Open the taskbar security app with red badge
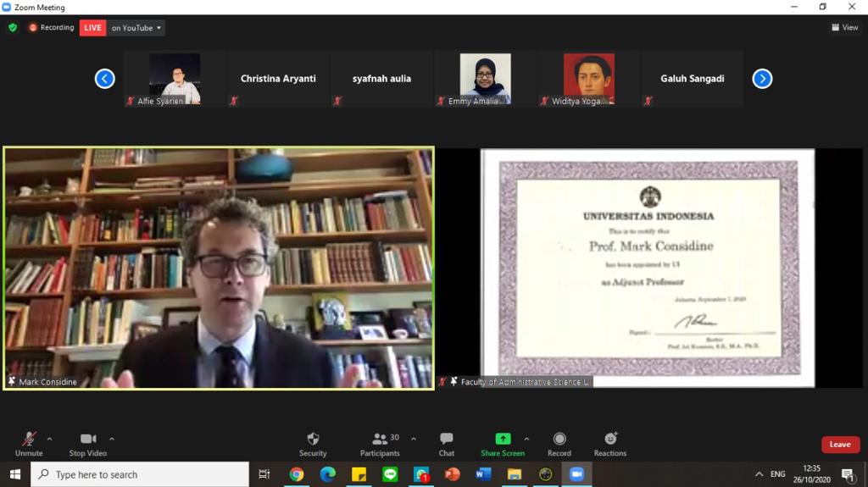 (421, 474)
